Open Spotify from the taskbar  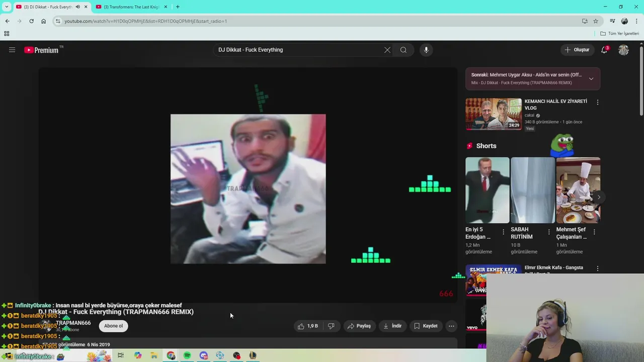pos(187,355)
